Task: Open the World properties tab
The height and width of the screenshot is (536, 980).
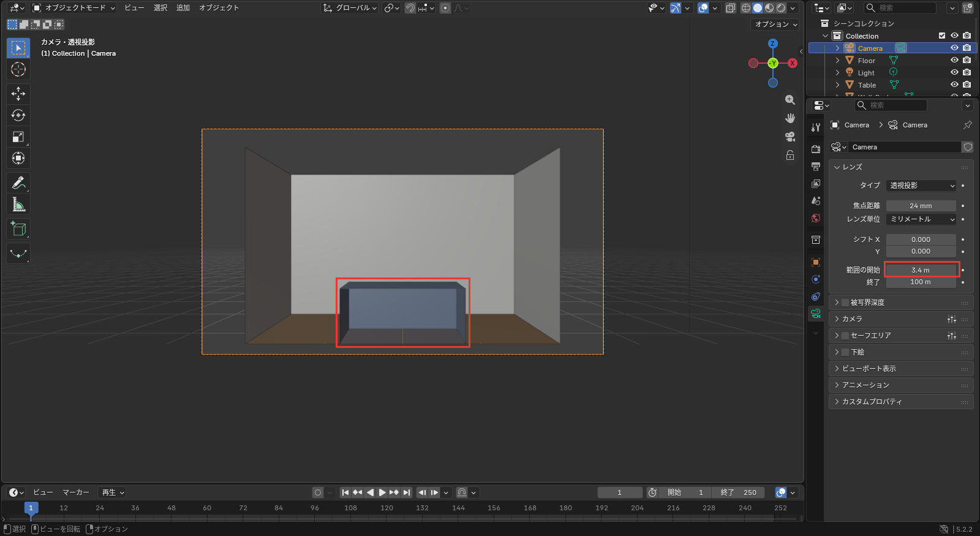Action: pos(816,218)
